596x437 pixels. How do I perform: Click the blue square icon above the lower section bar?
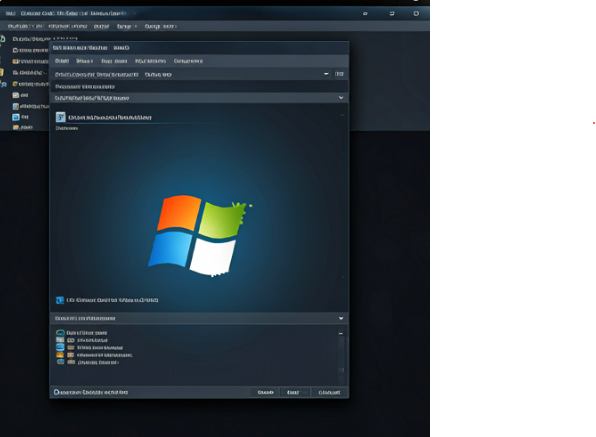(60, 300)
